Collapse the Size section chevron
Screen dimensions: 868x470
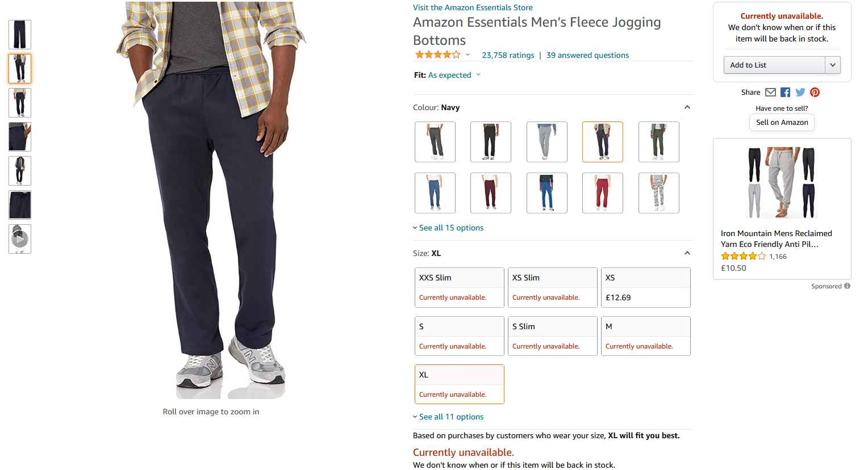[x=687, y=253]
